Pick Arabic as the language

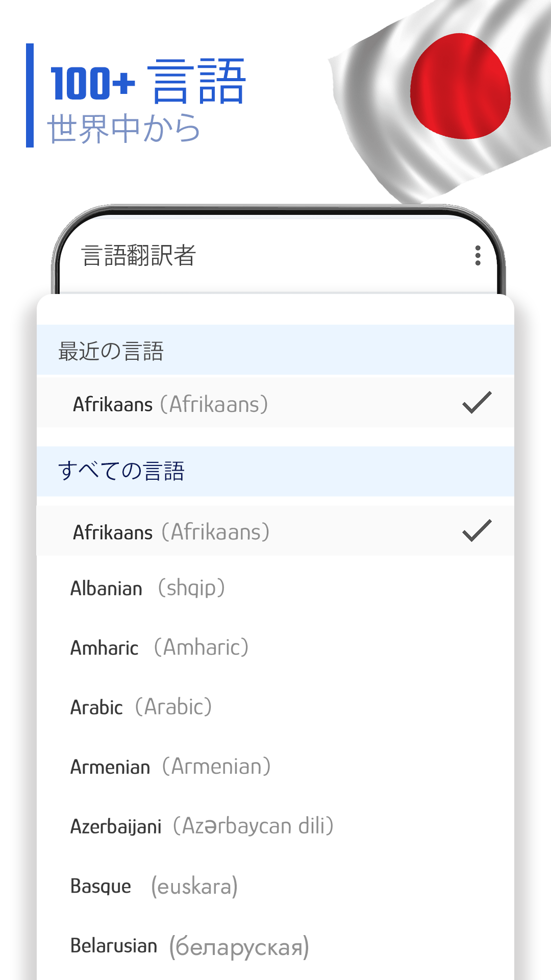pyautogui.click(x=275, y=707)
